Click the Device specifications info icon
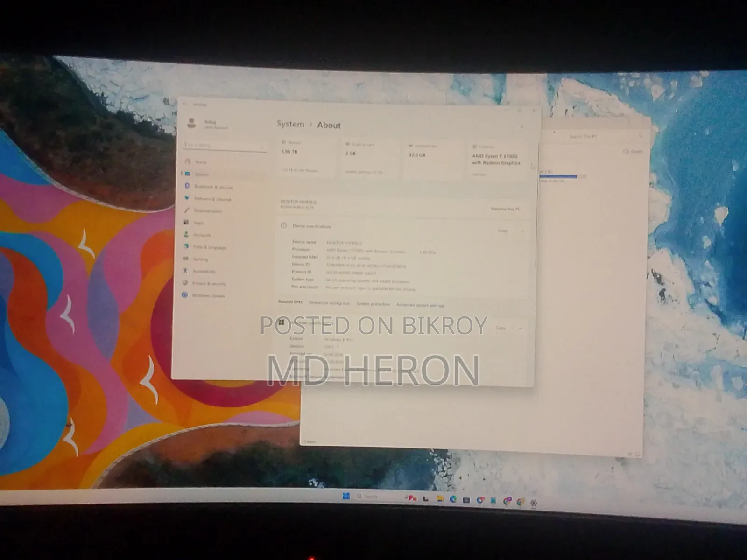The height and width of the screenshot is (560, 747). [283, 225]
